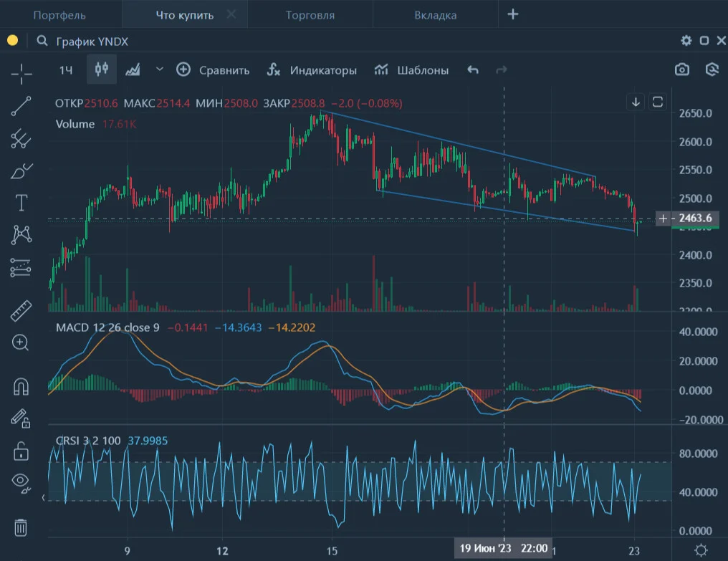
Task: Open the Вкладка tab
Action: (436, 15)
